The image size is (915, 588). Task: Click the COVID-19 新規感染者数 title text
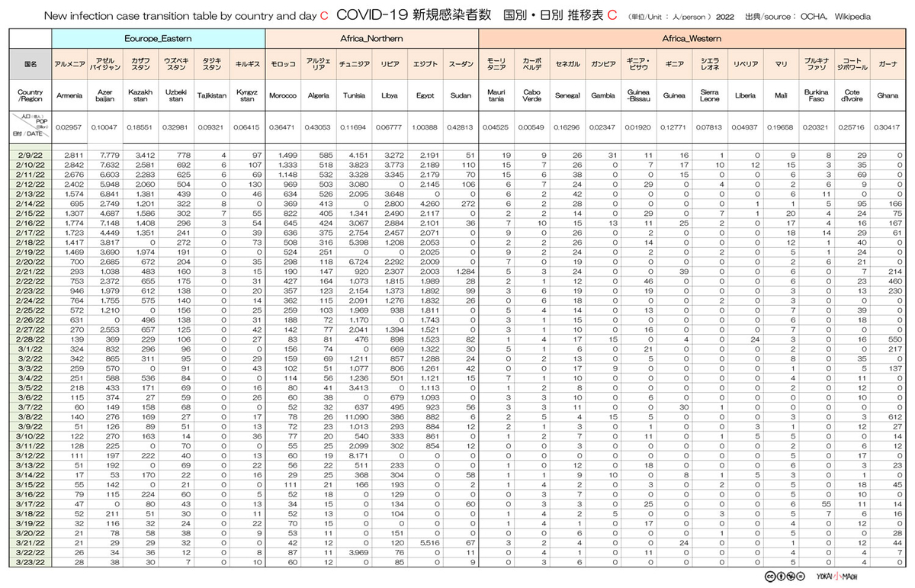(x=413, y=14)
